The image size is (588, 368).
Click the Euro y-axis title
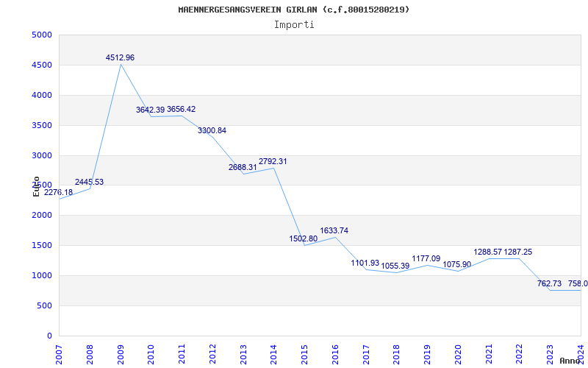click(x=36, y=186)
